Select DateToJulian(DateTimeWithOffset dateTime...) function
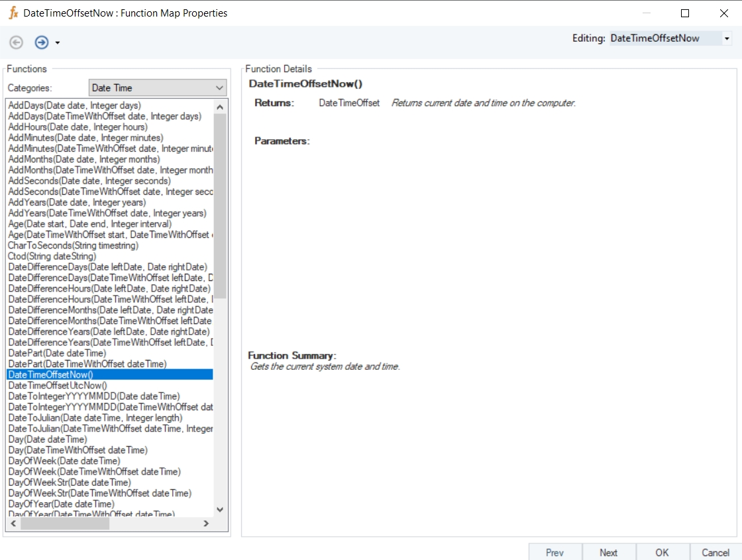Screen dimensions: 742x560 click(x=110, y=428)
